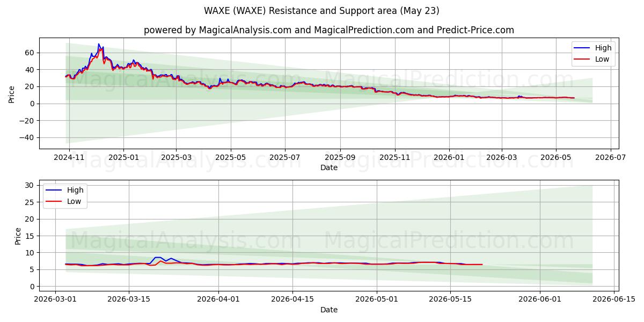The height and width of the screenshot is (322, 644).
Task: Click the "2026-05-15" tick label
Action: [450, 299]
